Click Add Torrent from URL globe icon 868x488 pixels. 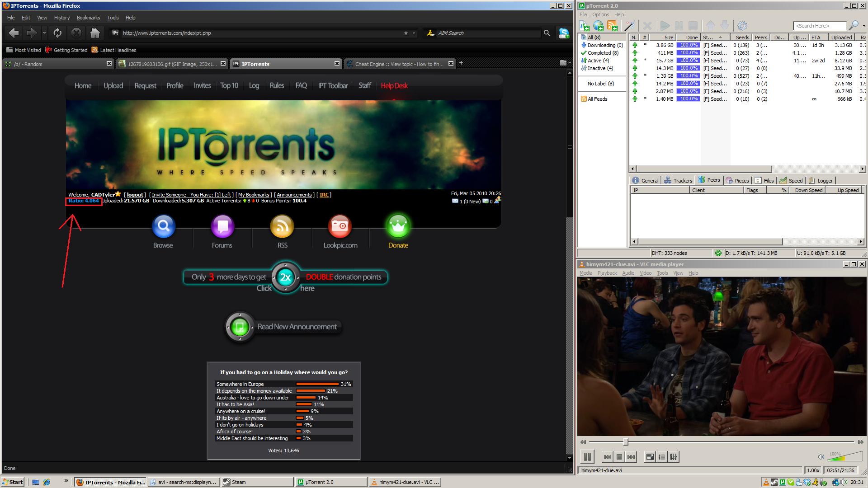coord(598,26)
